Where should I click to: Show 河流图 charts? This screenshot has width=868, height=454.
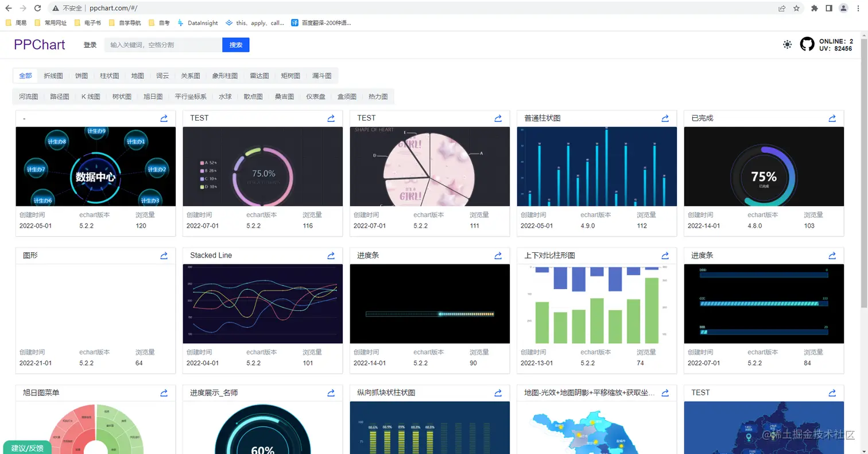click(29, 97)
